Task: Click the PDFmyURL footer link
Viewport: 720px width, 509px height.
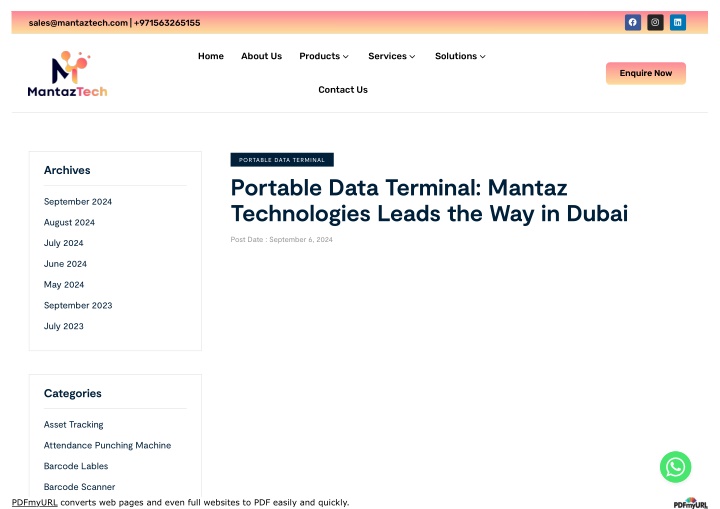Action: [x=34, y=502]
